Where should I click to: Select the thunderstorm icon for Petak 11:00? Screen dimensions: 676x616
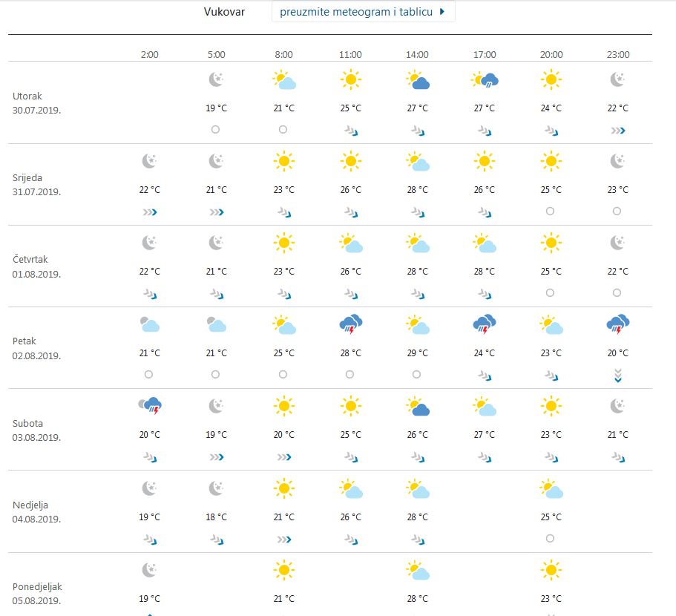[350, 324]
